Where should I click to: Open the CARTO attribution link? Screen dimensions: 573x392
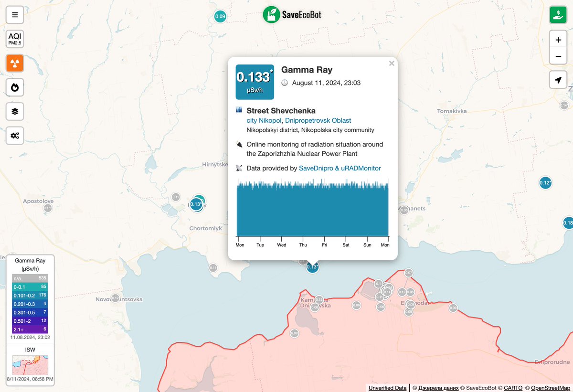[x=513, y=388]
